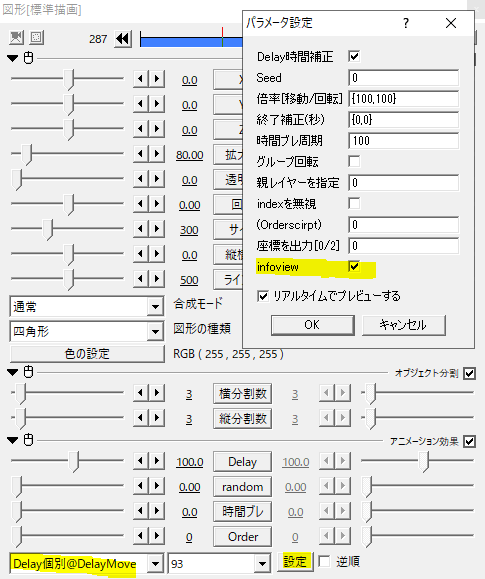Uncheck the infoview checkbox
Screen dimensions: 485x579
coord(354,266)
